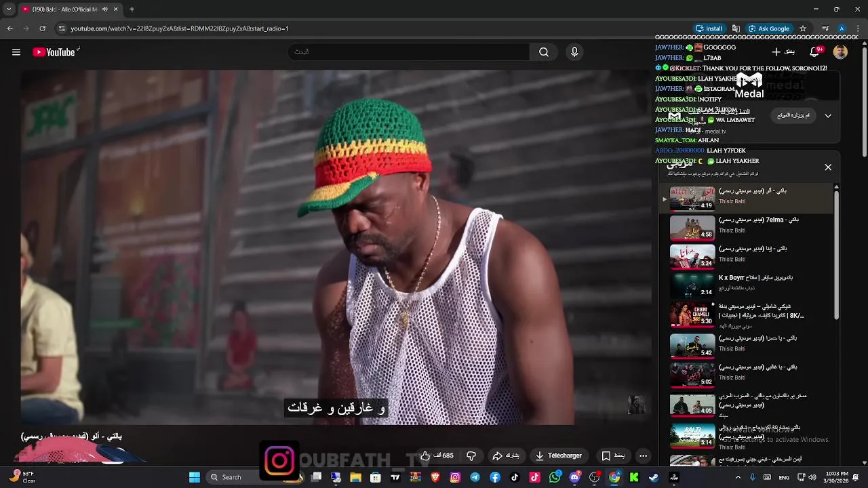Go to YouTube home via logo
The width and height of the screenshot is (868, 488).
(x=54, y=52)
